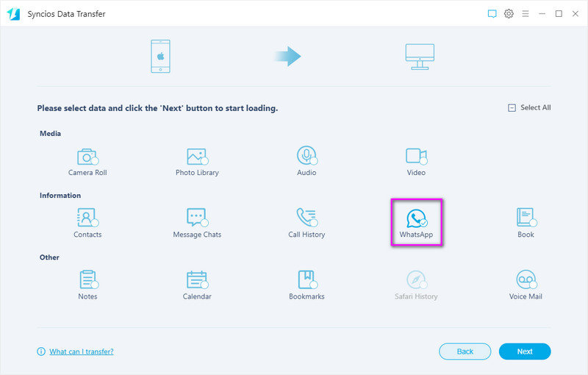Choose the Notes icon
The height and width of the screenshot is (375, 588).
coord(88,279)
